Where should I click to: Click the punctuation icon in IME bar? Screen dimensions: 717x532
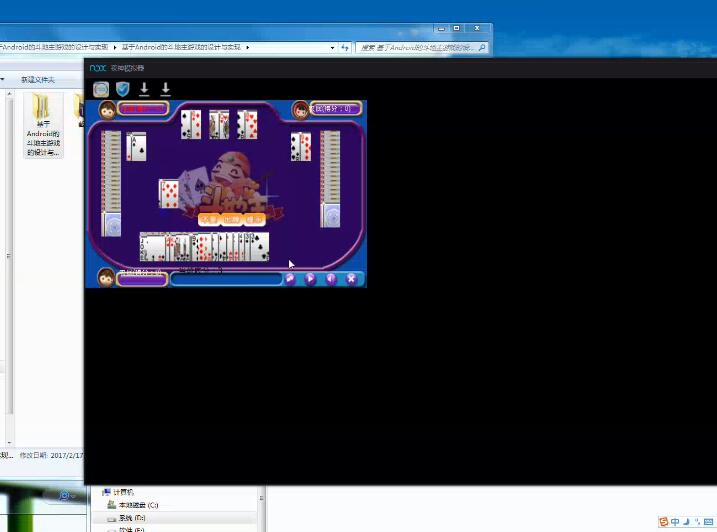[x=697, y=521]
